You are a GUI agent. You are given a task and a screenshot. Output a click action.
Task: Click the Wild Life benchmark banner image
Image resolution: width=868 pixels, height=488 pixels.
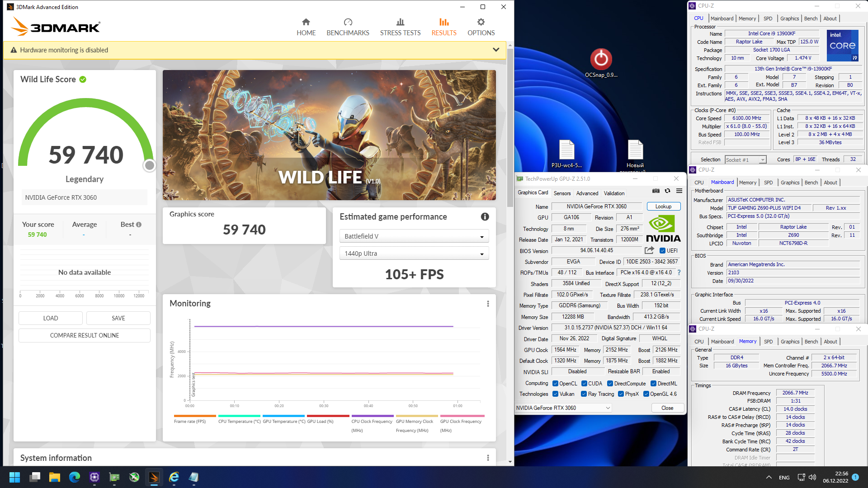[329, 135]
